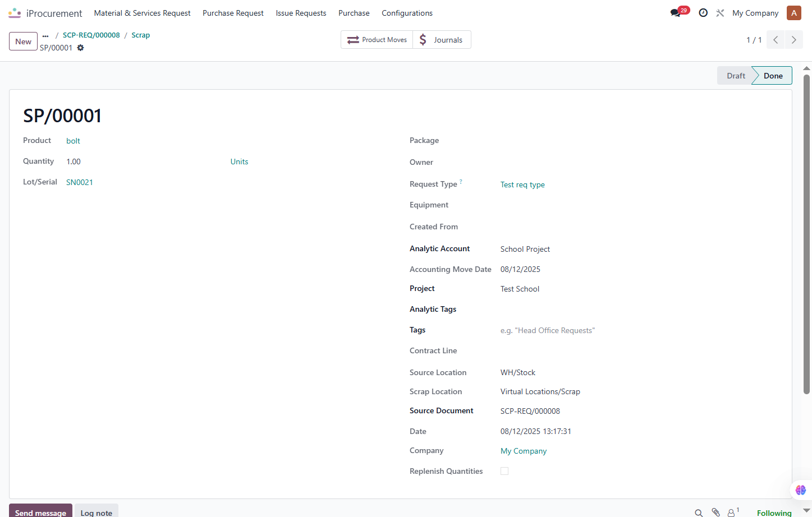Open the brain AI assistant icon
Screen dimensions: 812x517
click(x=801, y=490)
